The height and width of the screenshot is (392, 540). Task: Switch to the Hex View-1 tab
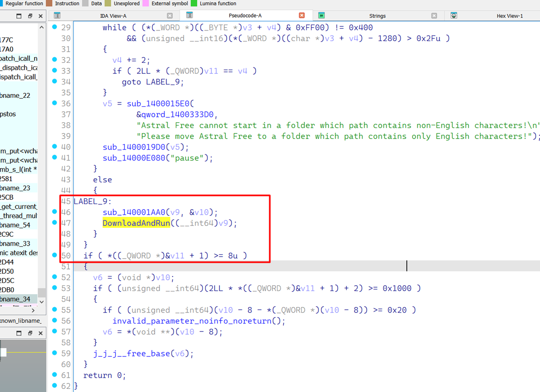510,16
